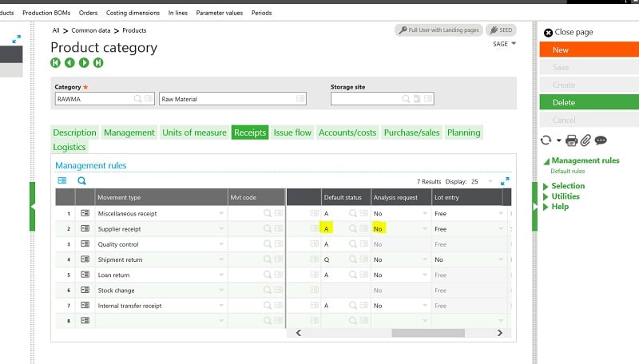Click the green Delete button
Image resolution: width=639 pixels, height=364 pixels.
click(x=589, y=102)
